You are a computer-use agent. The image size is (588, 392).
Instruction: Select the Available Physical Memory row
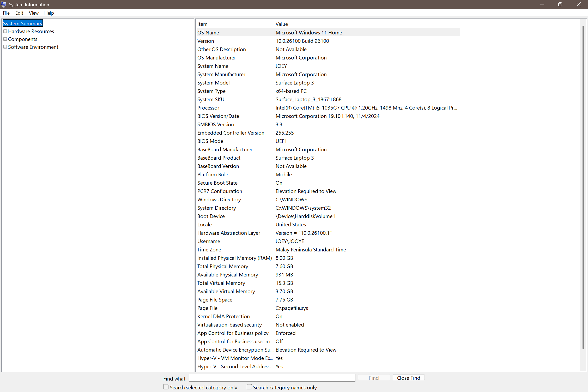tap(328, 275)
